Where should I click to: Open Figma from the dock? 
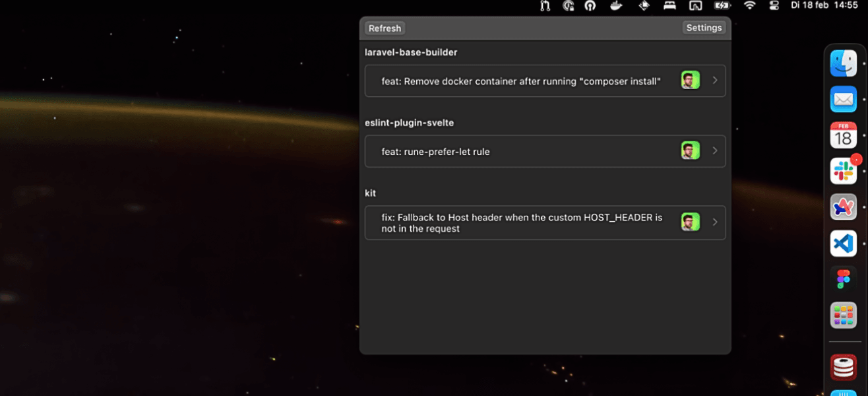(x=843, y=279)
